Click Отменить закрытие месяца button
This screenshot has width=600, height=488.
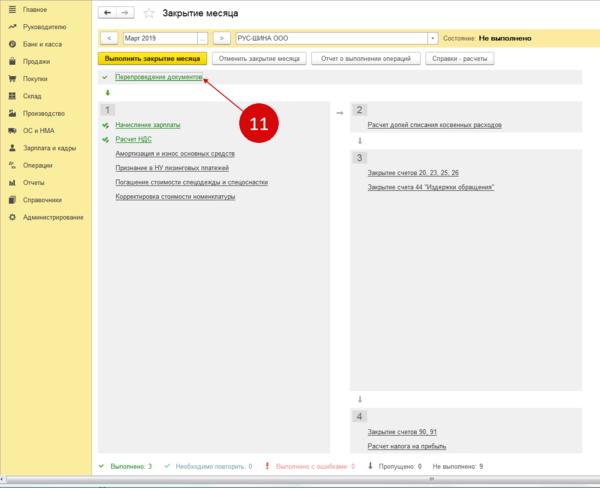pyautogui.click(x=259, y=59)
